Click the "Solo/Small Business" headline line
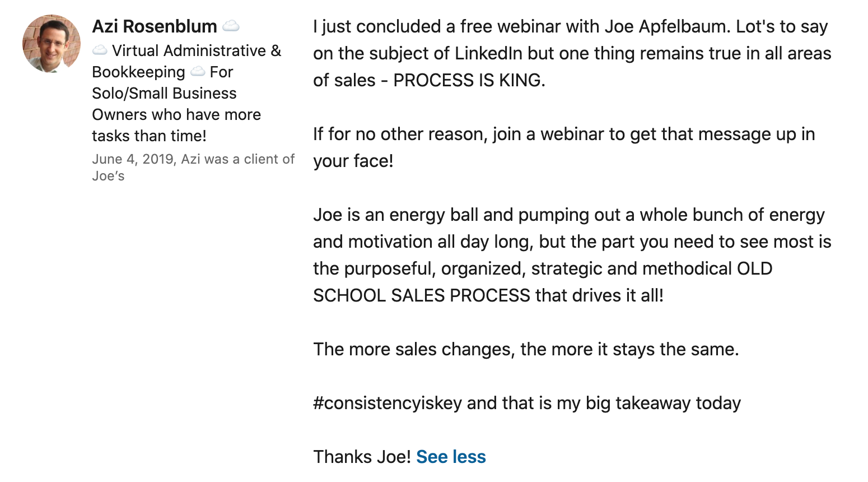 click(x=164, y=94)
